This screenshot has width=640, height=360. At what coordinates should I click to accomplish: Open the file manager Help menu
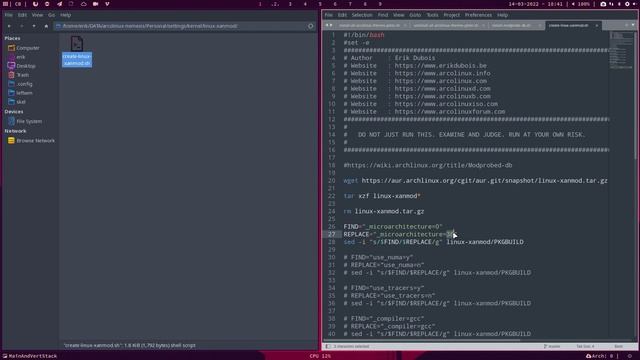65,15
